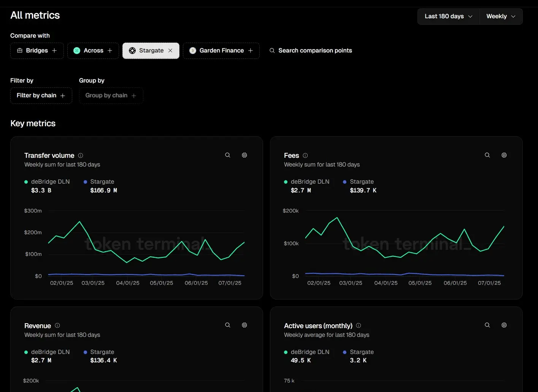Click the search magnifier beside comparison points
This screenshot has width=538, height=392.
tap(272, 51)
